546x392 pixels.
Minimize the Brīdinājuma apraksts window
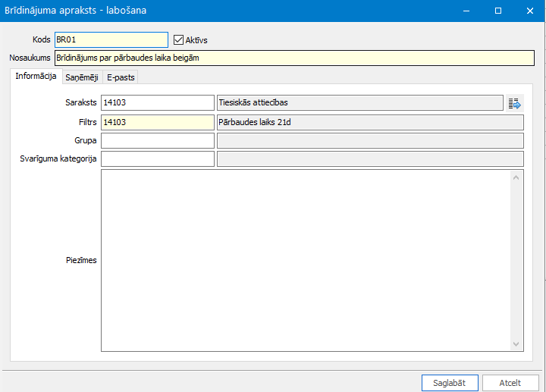point(466,11)
